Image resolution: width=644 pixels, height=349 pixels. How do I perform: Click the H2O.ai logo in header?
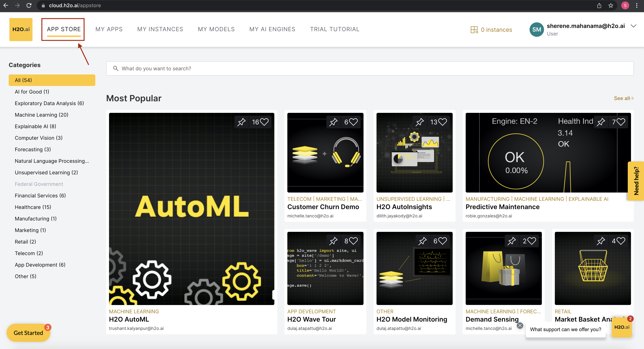coord(21,29)
